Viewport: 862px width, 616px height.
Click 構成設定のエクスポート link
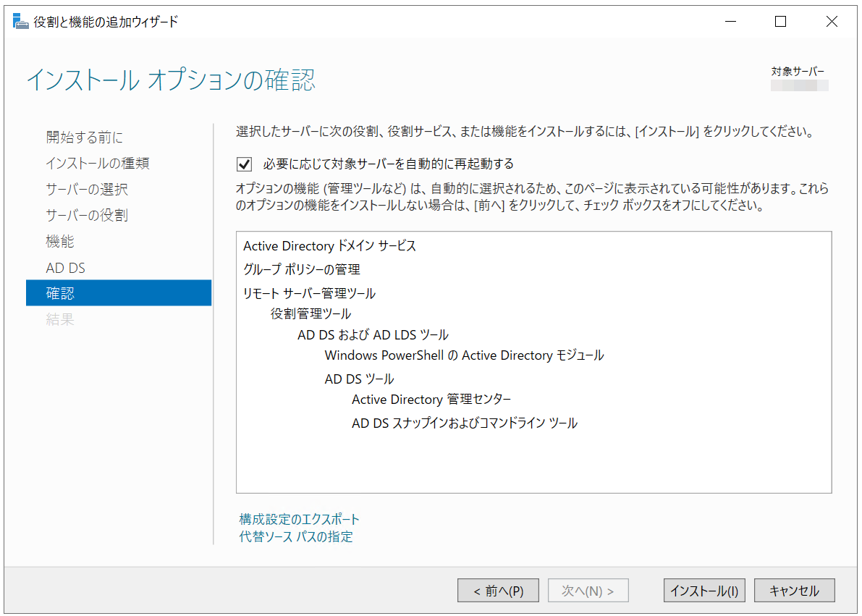(x=299, y=519)
